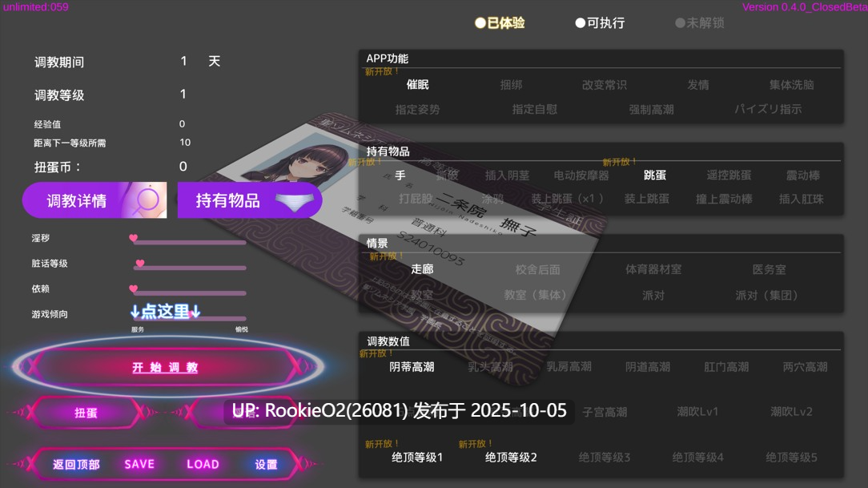
Task: Click the 持有物品 panel header
Action: [x=388, y=151]
